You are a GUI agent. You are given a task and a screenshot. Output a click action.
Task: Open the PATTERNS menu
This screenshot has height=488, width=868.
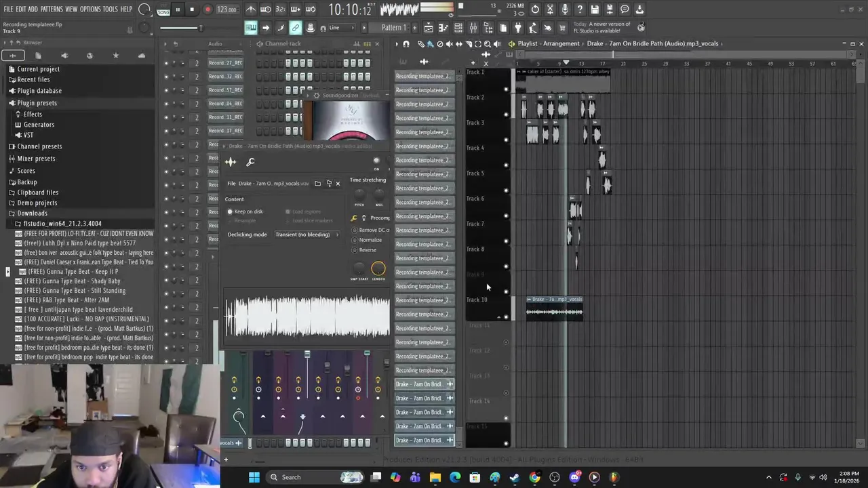pos(52,9)
